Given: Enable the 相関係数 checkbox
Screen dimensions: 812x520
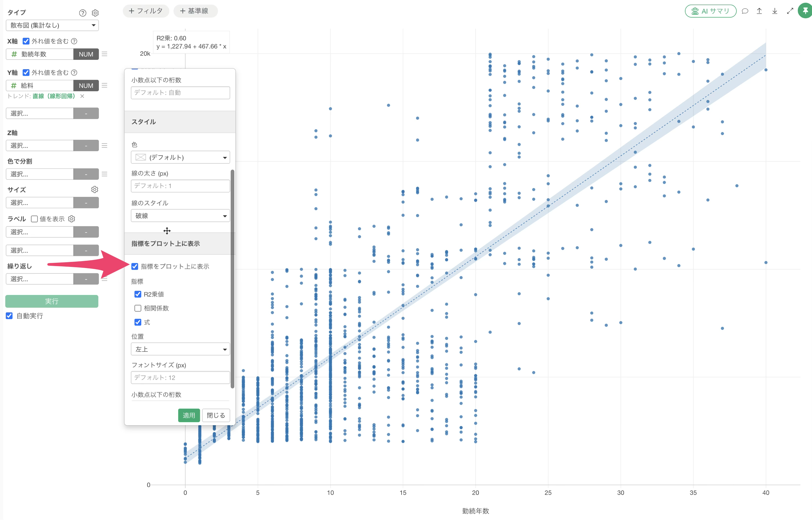Looking at the screenshot, I should pyautogui.click(x=138, y=308).
